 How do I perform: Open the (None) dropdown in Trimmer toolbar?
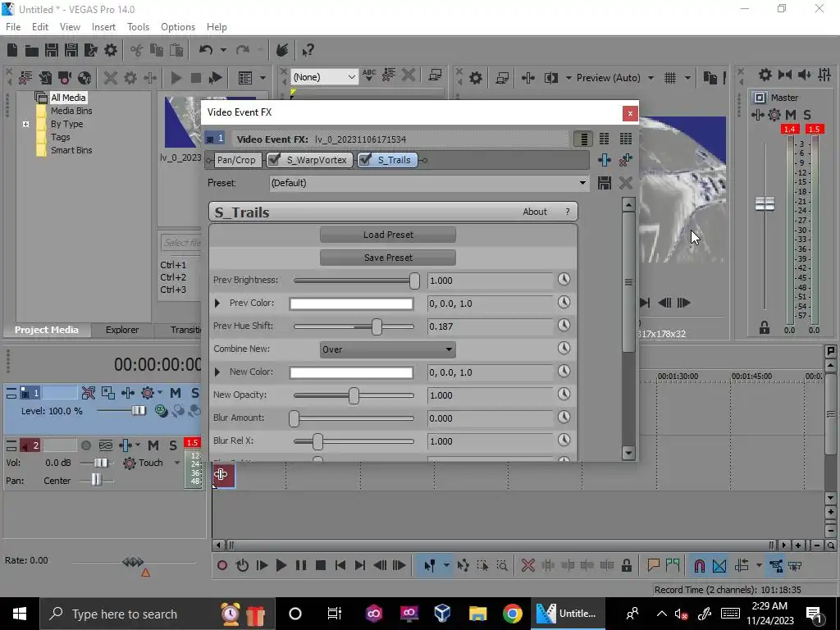pyautogui.click(x=324, y=76)
